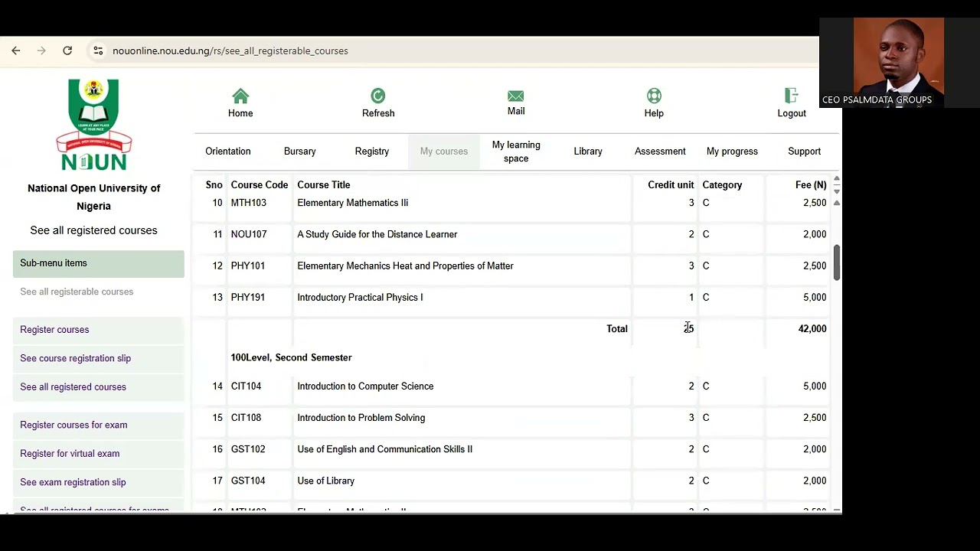Image resolution: width=980 pixels, height=551 pixels.
Task: Click the Category column header
Action: tap(722, 185)
